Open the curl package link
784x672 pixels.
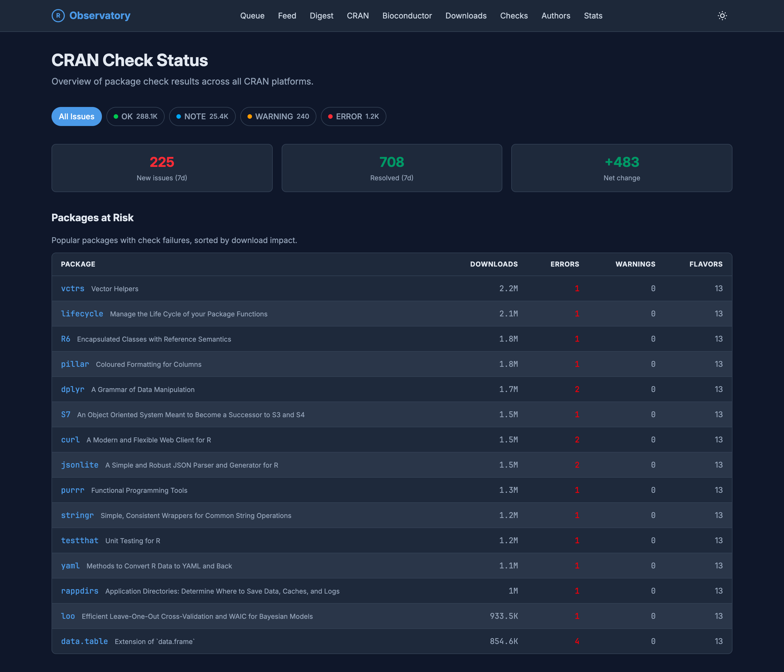70,440
